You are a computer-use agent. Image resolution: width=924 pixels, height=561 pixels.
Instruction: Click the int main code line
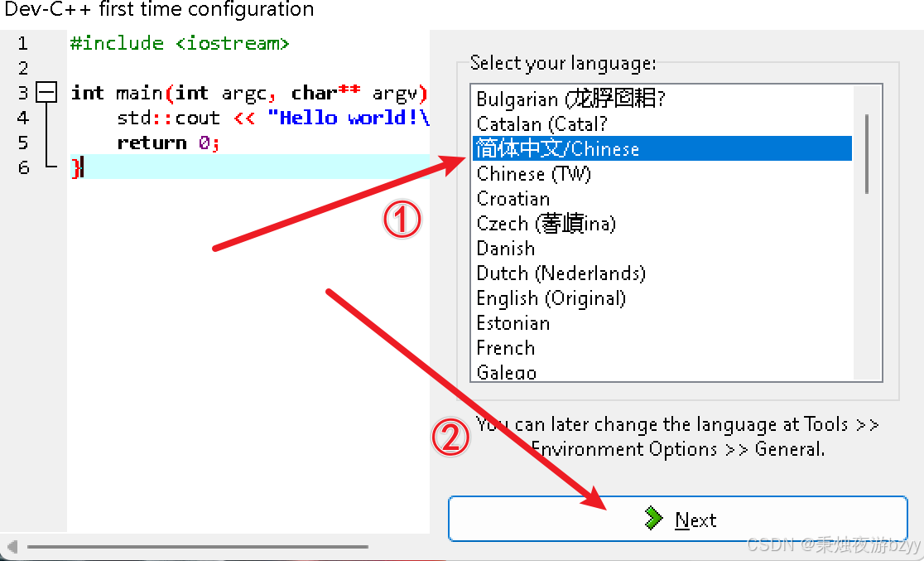click(x=249, y=93)
